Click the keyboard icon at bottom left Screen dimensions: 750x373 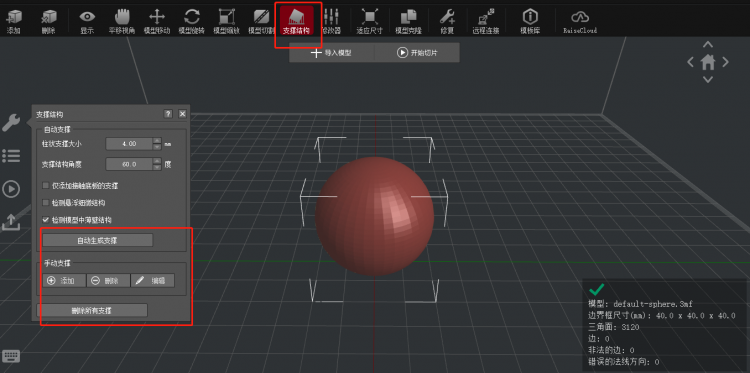pyautogui.click(x=11, y=356)
